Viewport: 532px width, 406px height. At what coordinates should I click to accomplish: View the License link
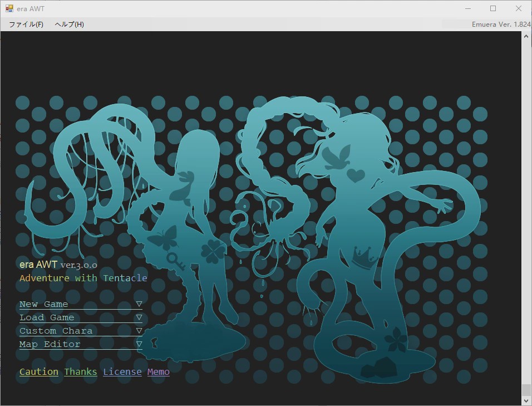point(122,371)
